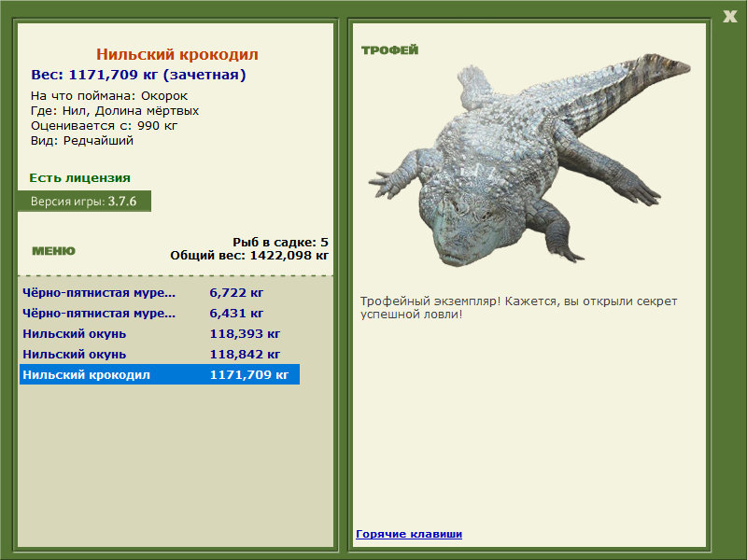Click the Есть лицензия label
Viewport: 747px width, 560px height.
(x=79, y=177)
